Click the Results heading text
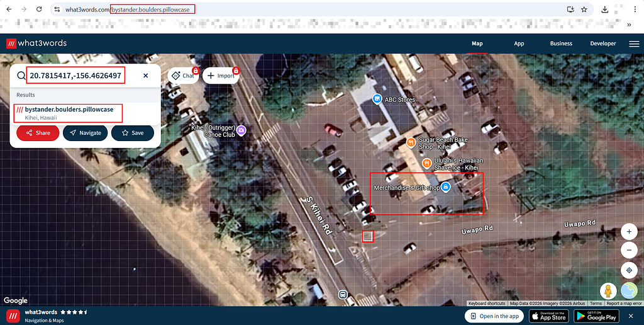Image resolution: width=644 pixels, height=325 pixels. tap(25, 94)
